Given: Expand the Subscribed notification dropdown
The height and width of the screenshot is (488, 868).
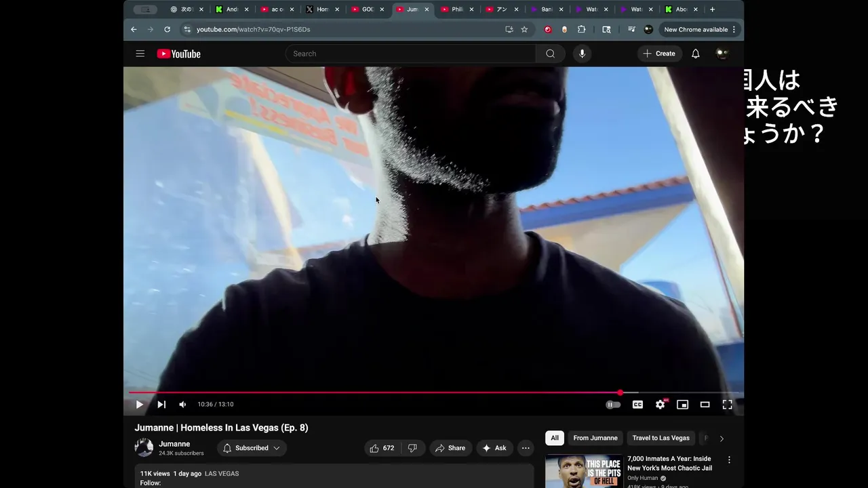Looking at the screenshot, I should click(252, 448).
